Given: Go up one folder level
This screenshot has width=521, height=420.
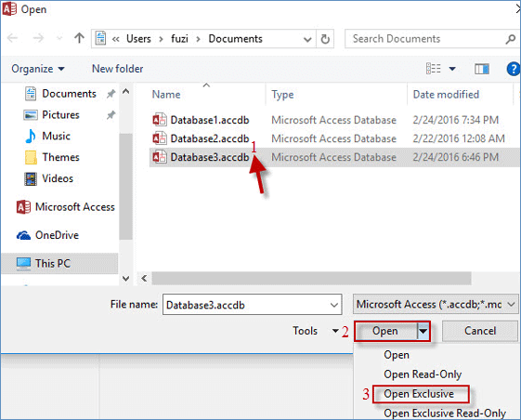Looking at the screenshot, I should [x=79, y=38].
